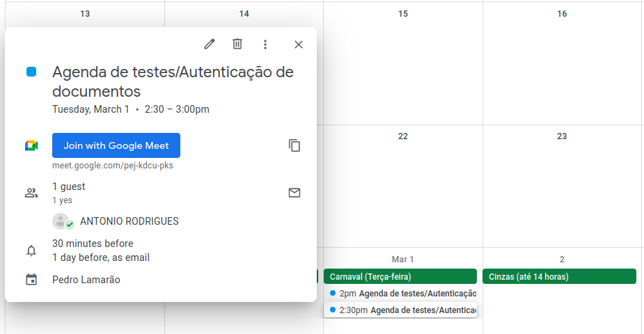The width and height of the screenshot is (644, 334).
Task: Open the 2:30pm Agenda de testes event
Action: pyautogui.click(x=403, y=310)
